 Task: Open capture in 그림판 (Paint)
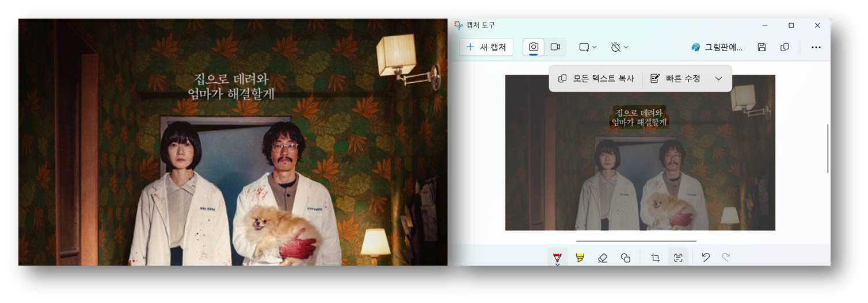tap(717, 47)
